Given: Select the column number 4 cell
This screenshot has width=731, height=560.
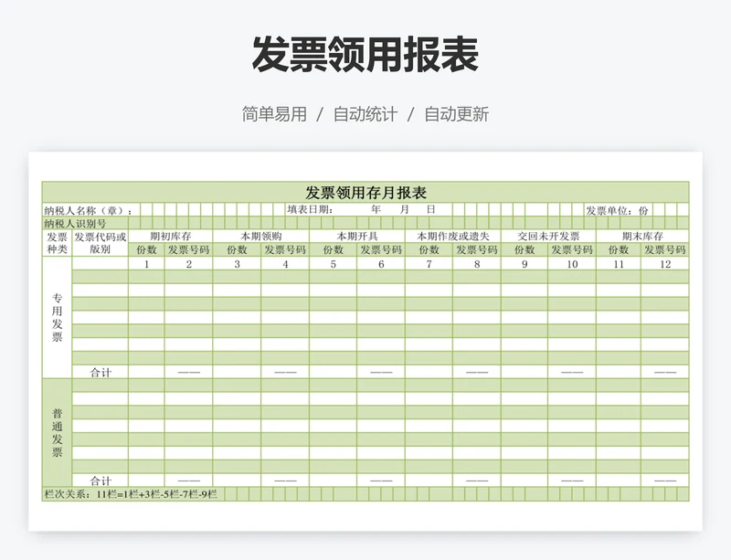Looking at the screenshot, I should point(285,264).
